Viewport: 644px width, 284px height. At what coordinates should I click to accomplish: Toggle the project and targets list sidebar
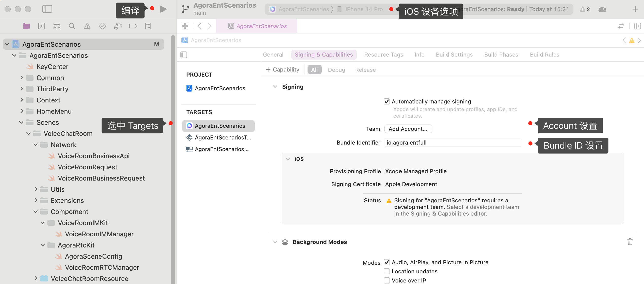tap(184, 55)
